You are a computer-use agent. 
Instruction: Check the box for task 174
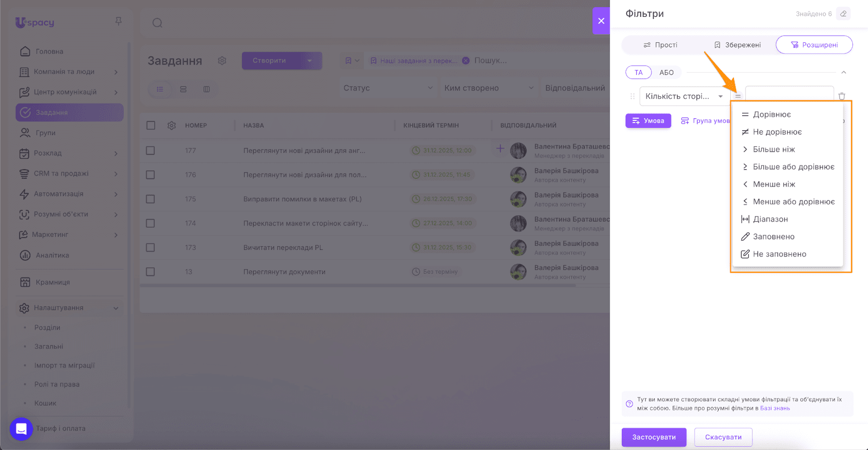[x=150, y=223]
